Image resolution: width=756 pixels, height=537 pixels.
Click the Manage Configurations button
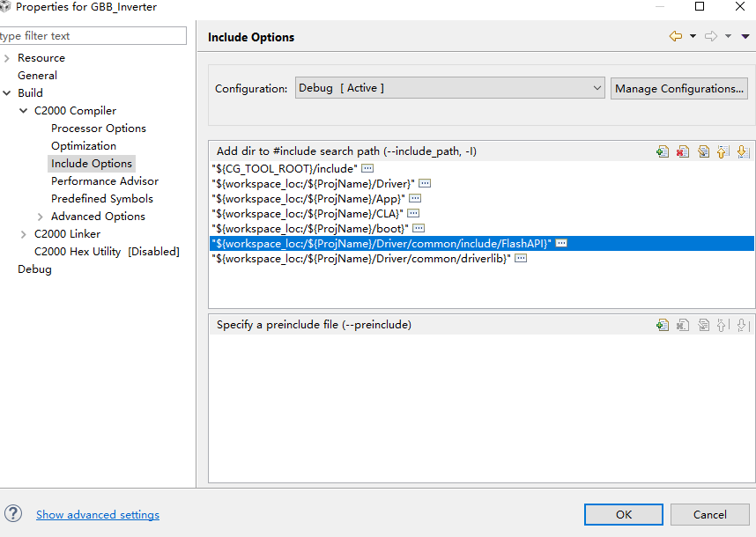click(x=679, y=88)
